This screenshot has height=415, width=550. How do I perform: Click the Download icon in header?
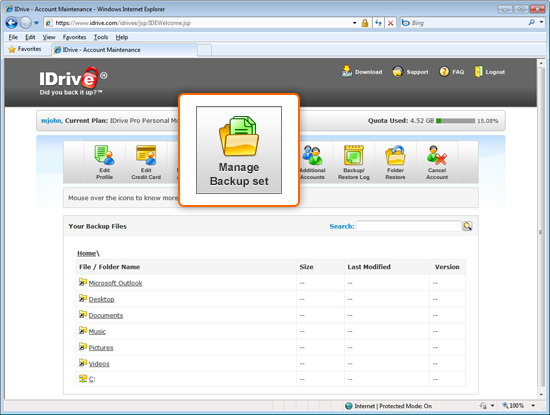(347, 71)
